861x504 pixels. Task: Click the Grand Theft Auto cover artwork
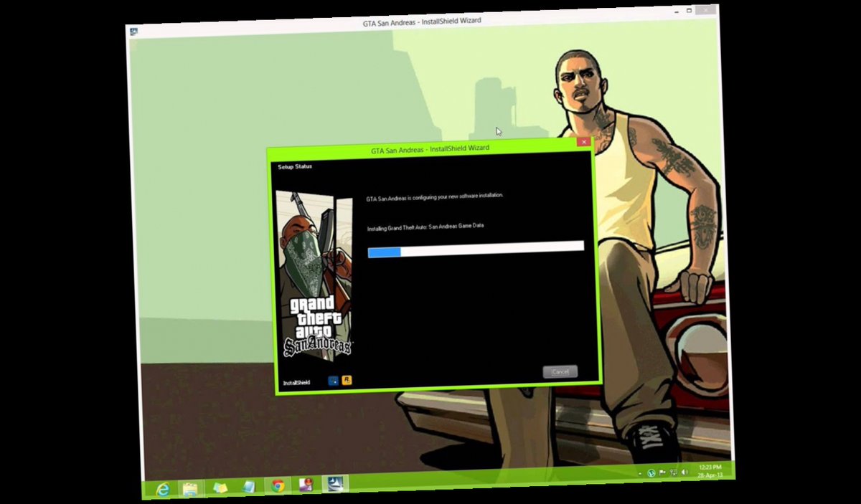314,274
